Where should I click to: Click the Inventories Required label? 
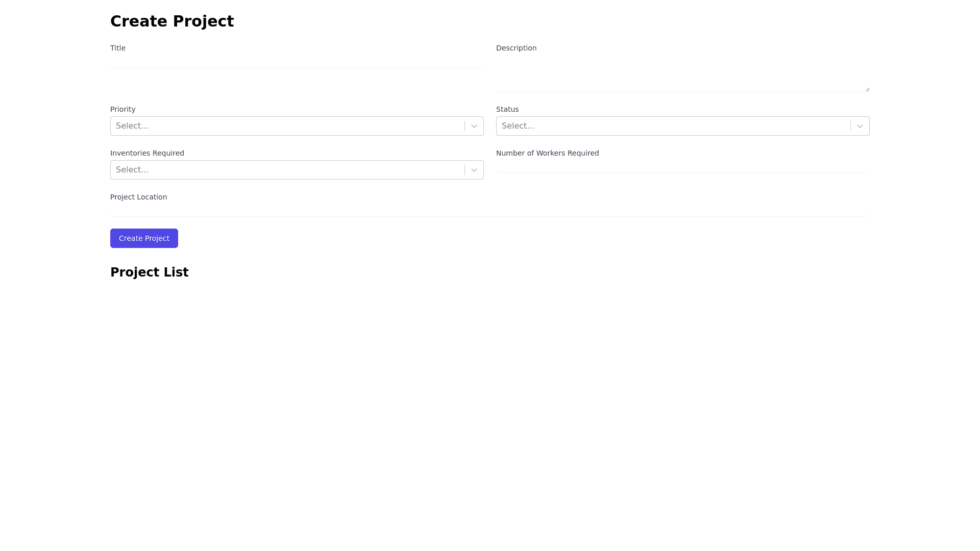pyautogui.click(x=147, y=153)
